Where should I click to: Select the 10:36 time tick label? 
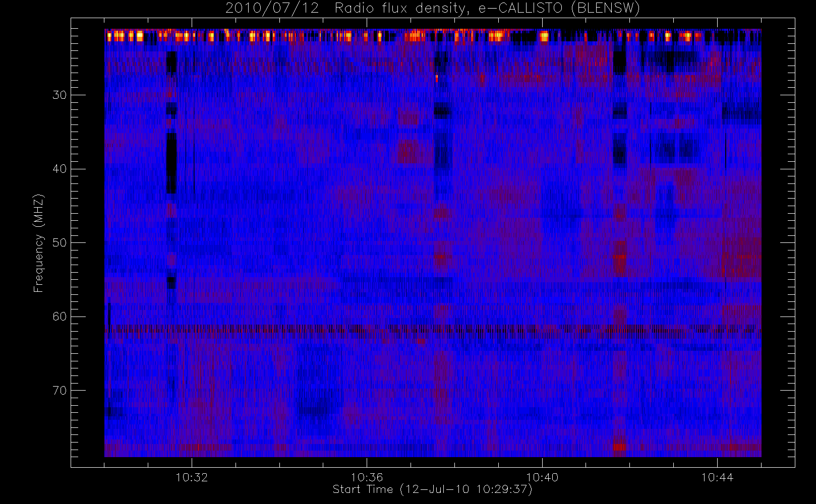point(367,477)
